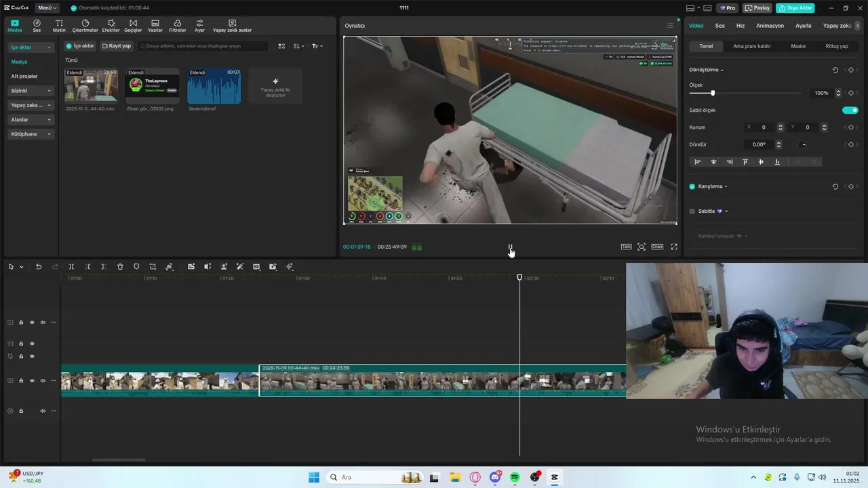Add a marker with the shield icon
The width and height of the screenshot is (868, 488).
[136, 267]
